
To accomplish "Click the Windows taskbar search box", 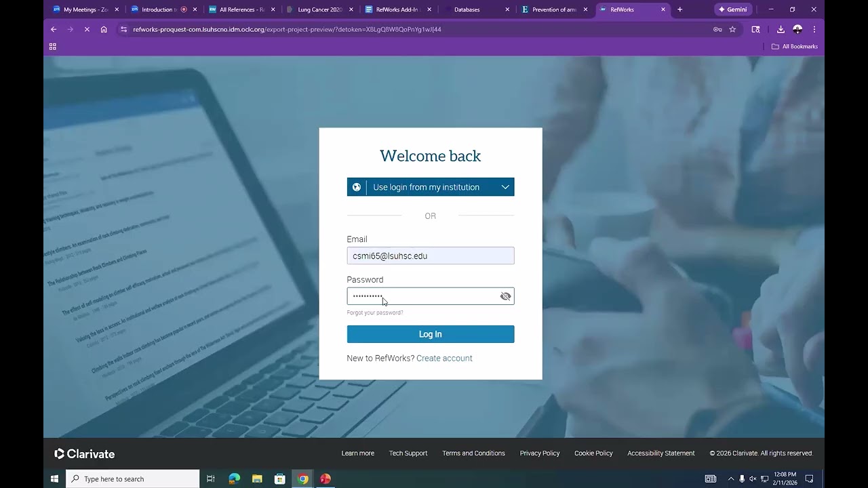I will 133,479.
